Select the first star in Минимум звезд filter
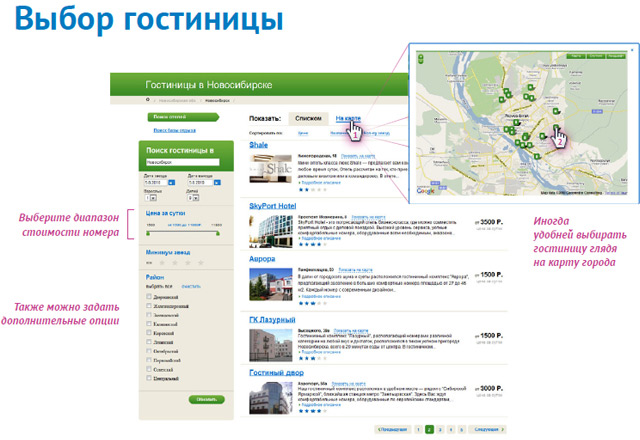This screenshot has height=440, width=640. [162, 263]
